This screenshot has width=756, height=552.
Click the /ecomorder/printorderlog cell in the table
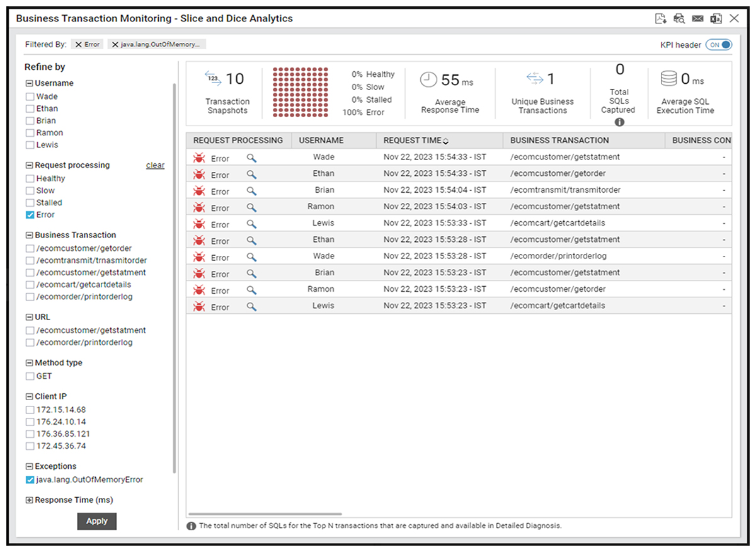coord(558,256)
